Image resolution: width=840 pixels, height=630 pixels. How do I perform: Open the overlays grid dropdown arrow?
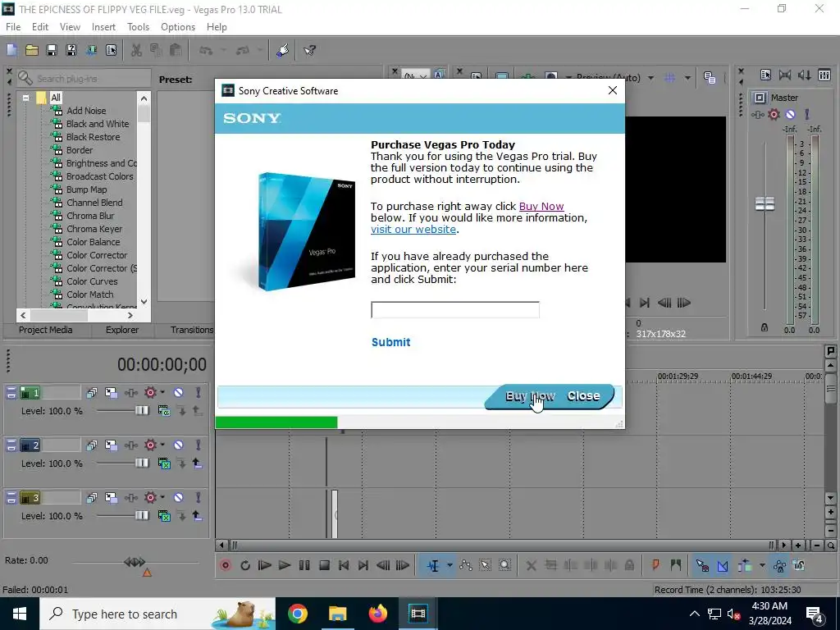(x=687, y=78)
